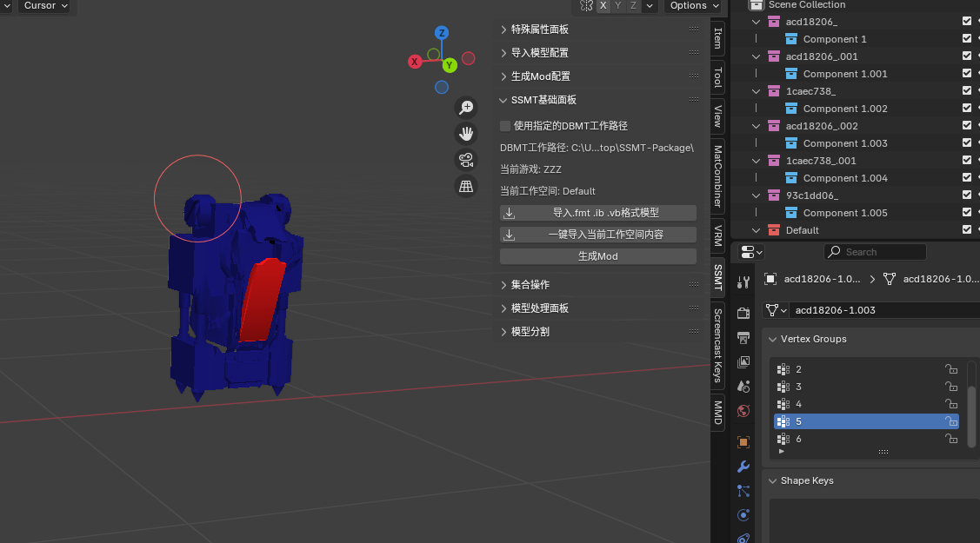Open the Particles properties tab icon
The width and height of the screenshot is (980, 543).
click(743, 491)
